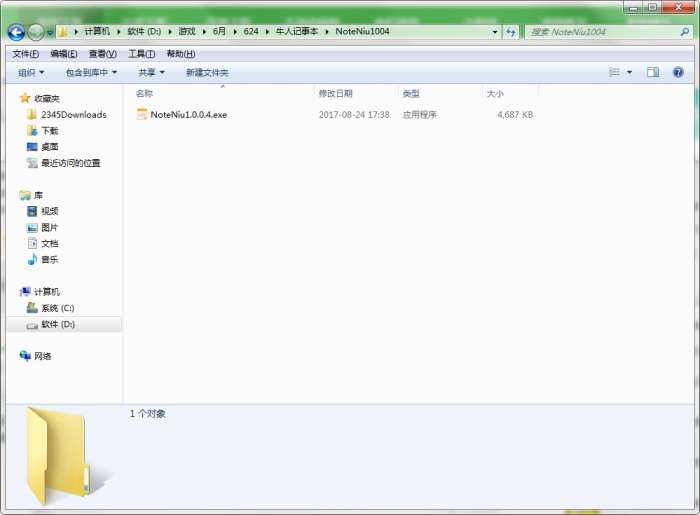700x515 pixels.
Task: Select 计算机 in the address path
Action: [x=97, y=31]
